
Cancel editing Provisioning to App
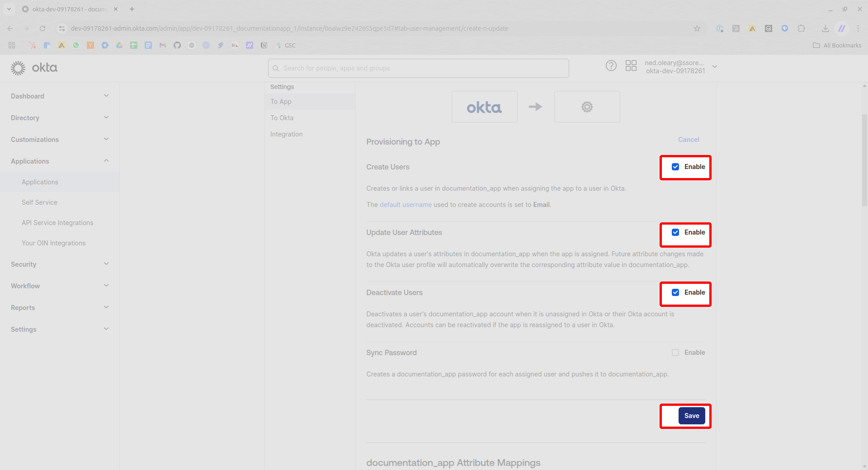(x=688, y=140)
